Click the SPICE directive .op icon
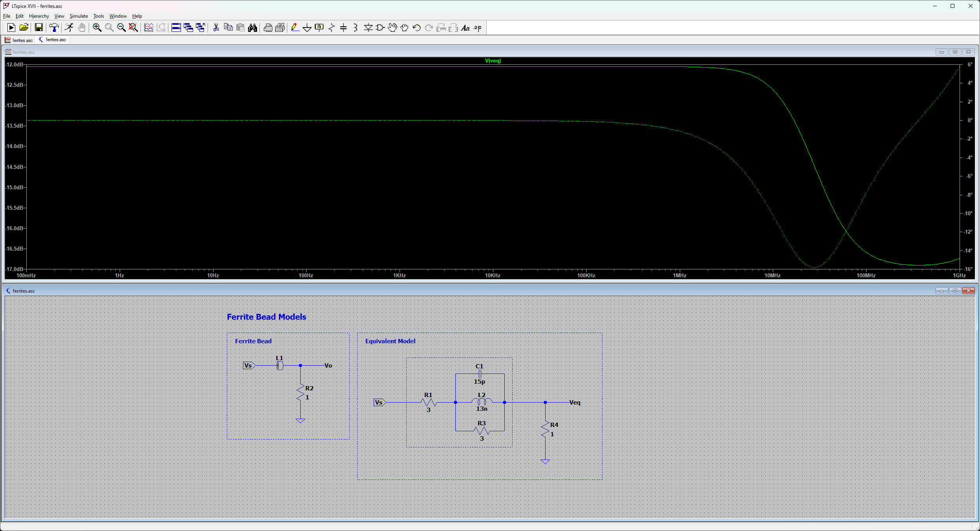This screenshot has width=980, height=531. point(478,27)
